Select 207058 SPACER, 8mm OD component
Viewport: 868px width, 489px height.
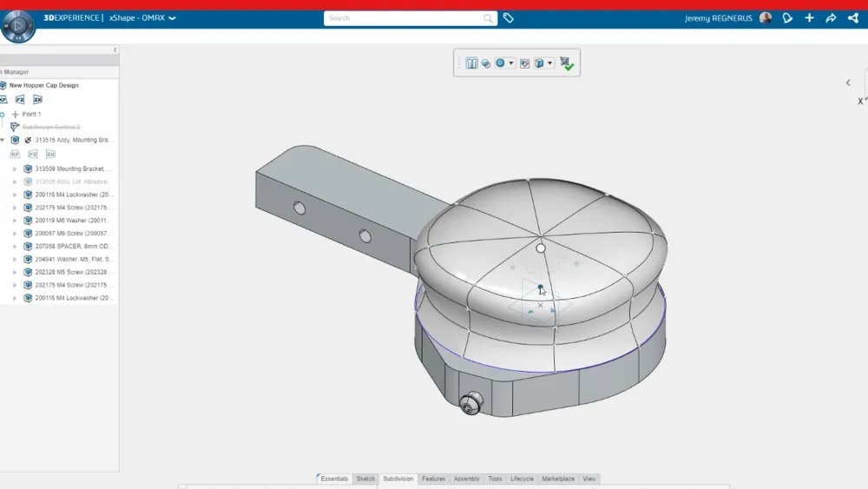[73, 247]
